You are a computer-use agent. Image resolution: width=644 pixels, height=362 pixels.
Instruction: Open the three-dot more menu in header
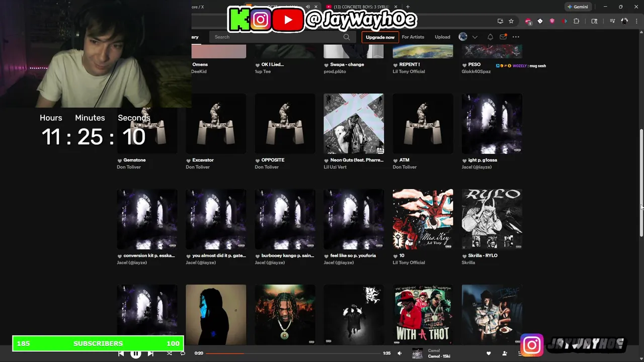[516, 37]
